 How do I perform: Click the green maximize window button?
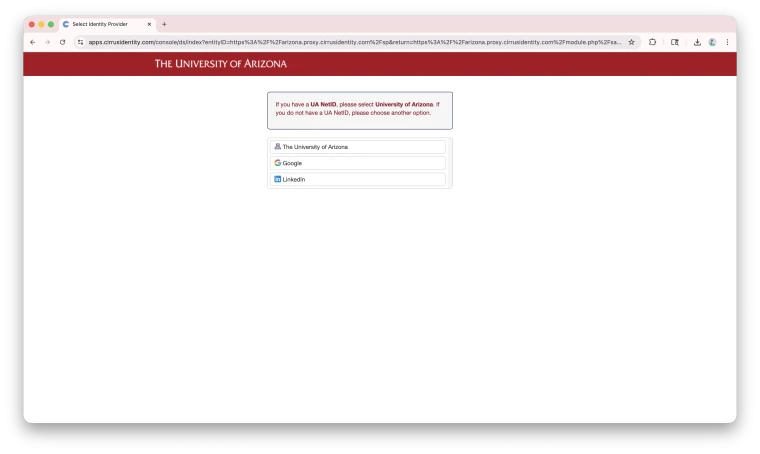[x=51, y=24]
